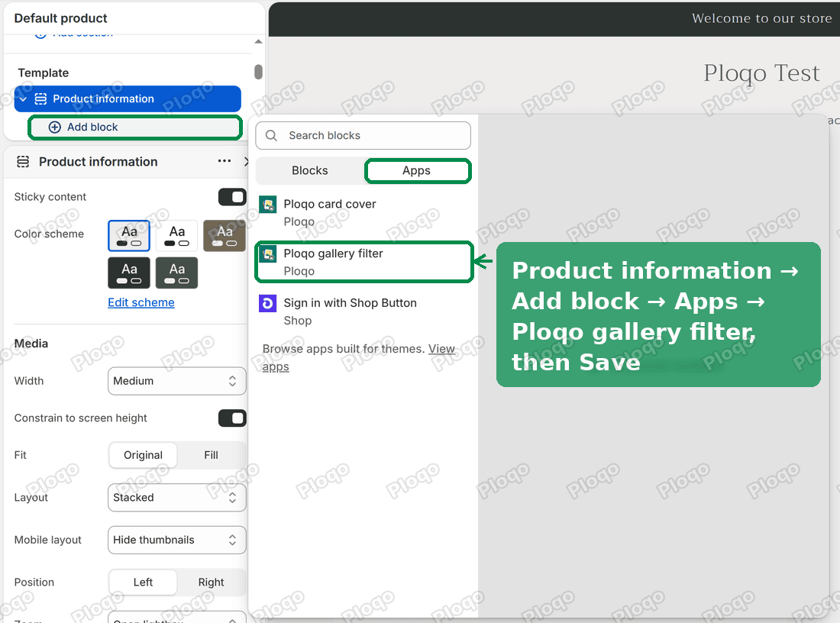840x623 pixels.
Task: Select Fill fit option
Action: click(211, 455)
